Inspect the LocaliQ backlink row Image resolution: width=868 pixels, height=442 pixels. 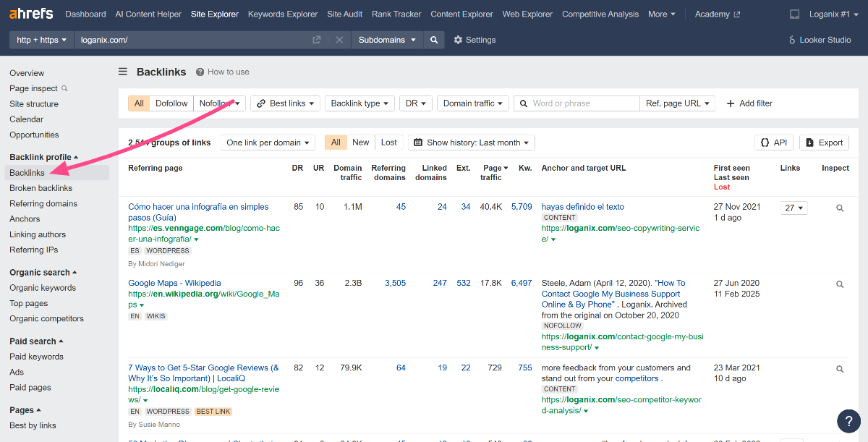[x=840, y=369]
